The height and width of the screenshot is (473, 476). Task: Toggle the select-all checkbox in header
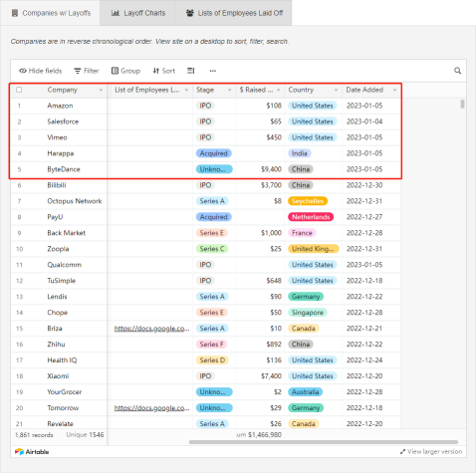pyautogui.click(x=19, y=90)
